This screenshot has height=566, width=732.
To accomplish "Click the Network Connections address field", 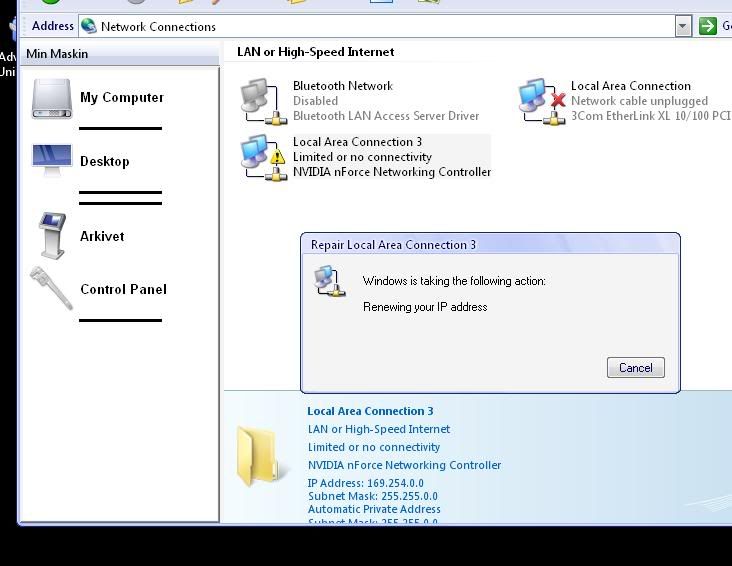I will 377,27.
